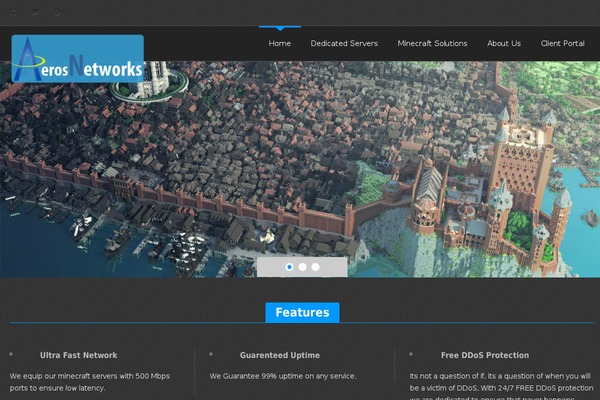Open the About Us page
The width and height of the screenshot is (600, 400).
click(x=504, y=44)
